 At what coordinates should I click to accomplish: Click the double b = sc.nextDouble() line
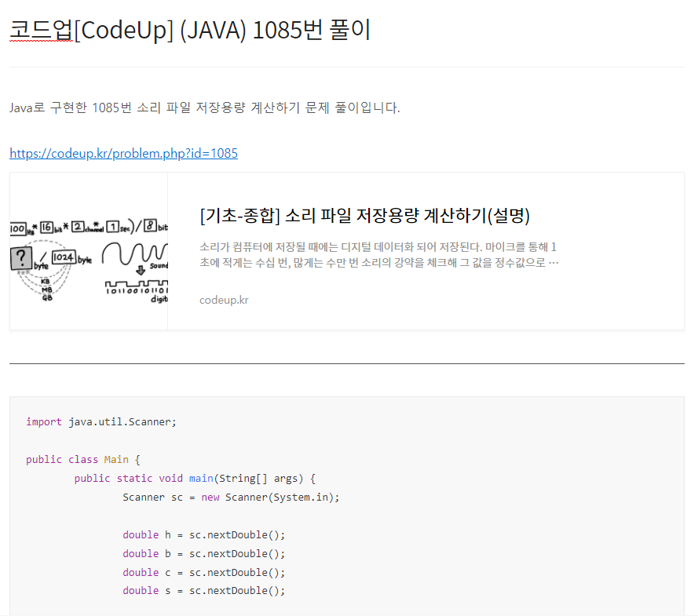(204, 554)
